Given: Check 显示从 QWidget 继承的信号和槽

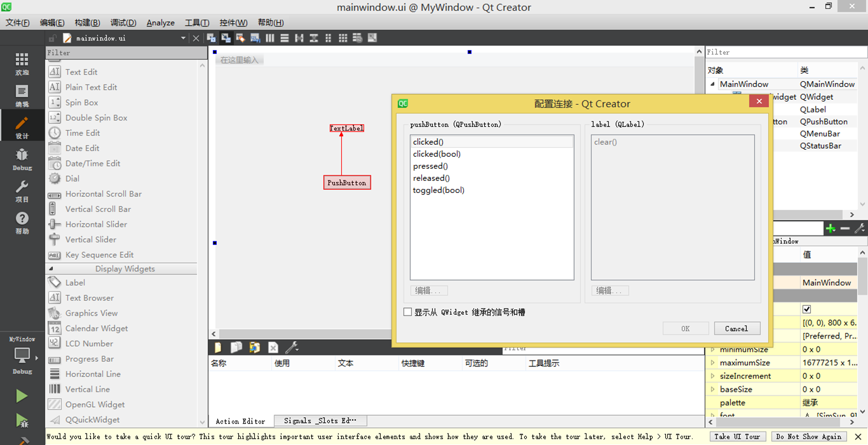Looking at the screenshot, I should pos(408,311).
